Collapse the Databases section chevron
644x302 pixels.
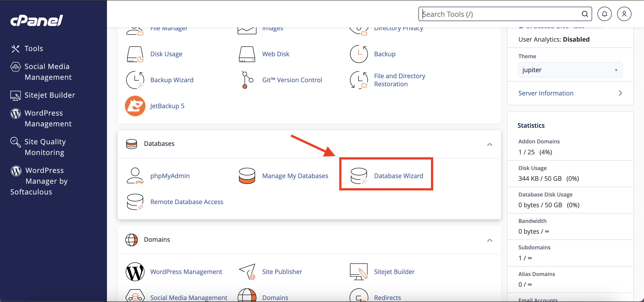[x=490, y=144]
